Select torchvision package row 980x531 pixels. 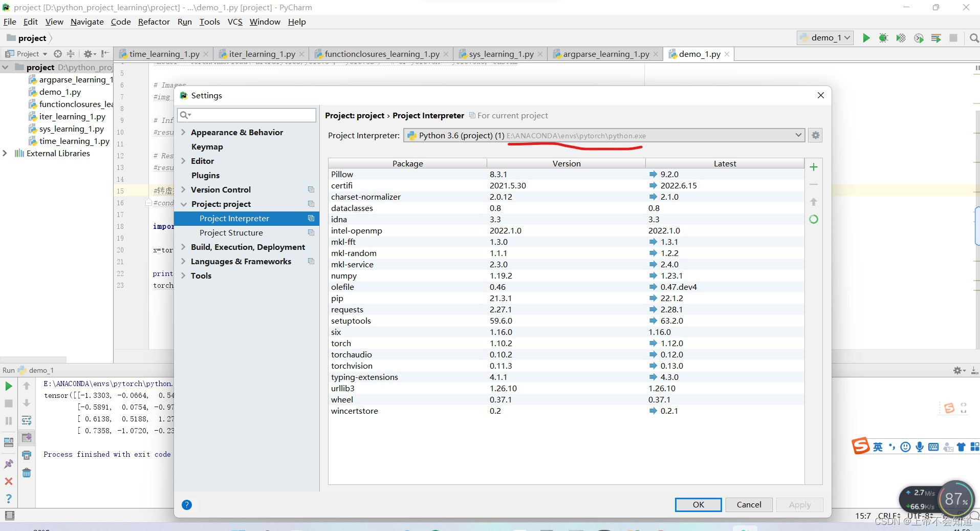[x=567, y=366]
